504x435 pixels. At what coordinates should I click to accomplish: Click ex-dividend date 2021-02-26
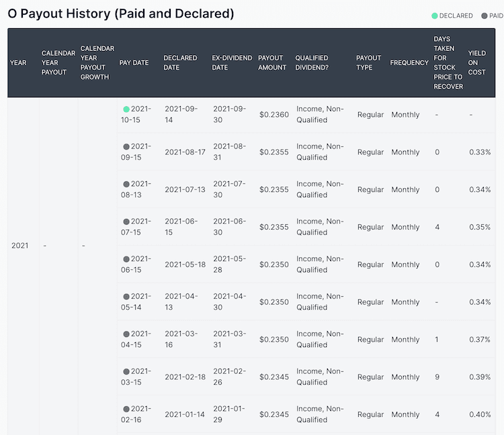tap(230, 377)
